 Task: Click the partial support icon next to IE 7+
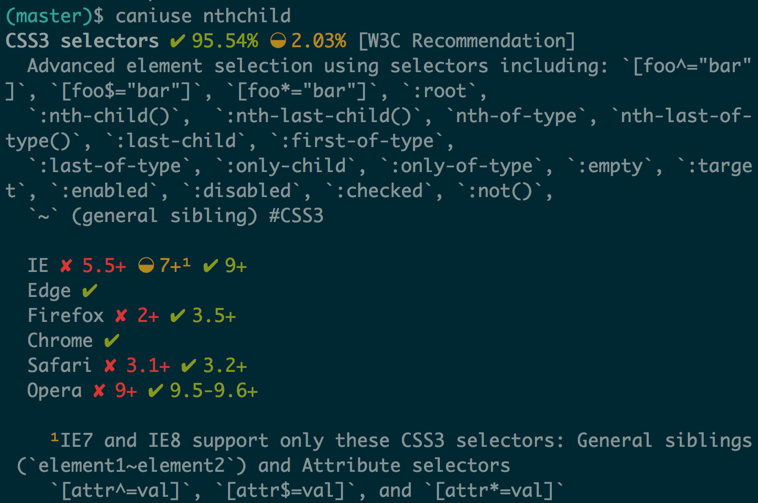(x=146, y=265)
